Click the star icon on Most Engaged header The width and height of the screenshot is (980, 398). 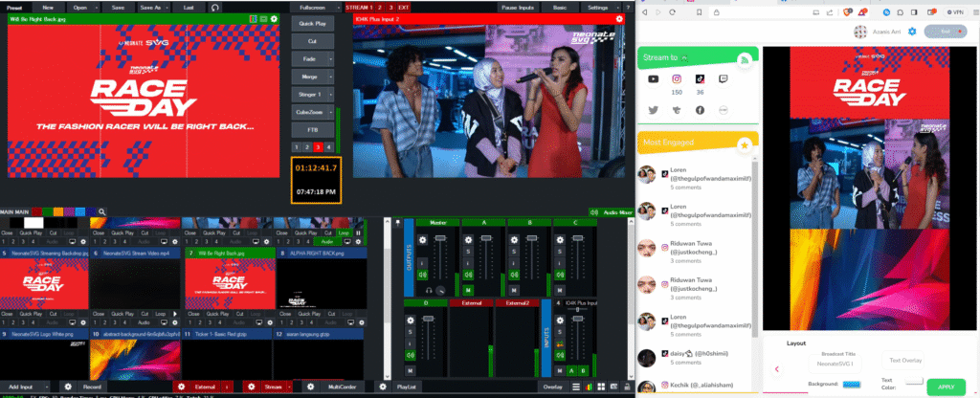click(x=744, y=144)
